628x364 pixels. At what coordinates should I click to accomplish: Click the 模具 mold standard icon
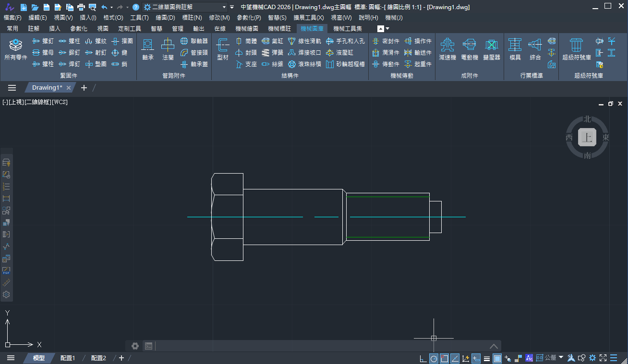[515, 49]
